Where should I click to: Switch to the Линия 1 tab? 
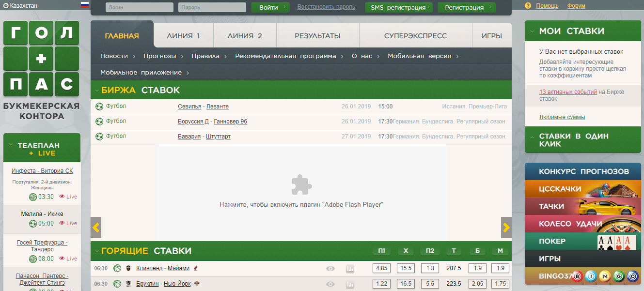tap(183, 36)
